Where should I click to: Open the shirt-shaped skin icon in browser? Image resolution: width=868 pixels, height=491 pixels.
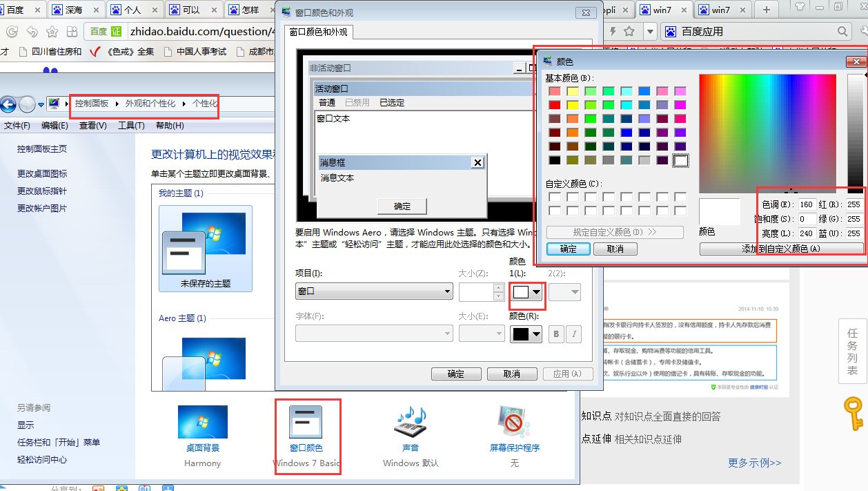800,8
